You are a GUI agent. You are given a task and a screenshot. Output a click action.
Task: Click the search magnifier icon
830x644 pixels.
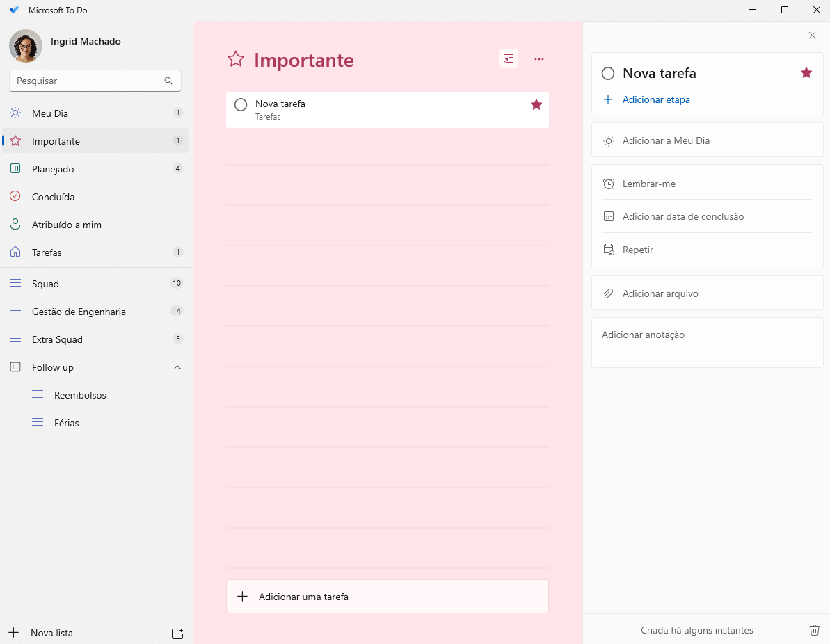point(168,81)
